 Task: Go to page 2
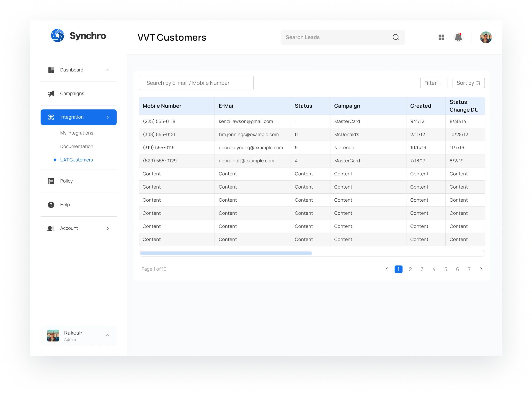(410, 269)
